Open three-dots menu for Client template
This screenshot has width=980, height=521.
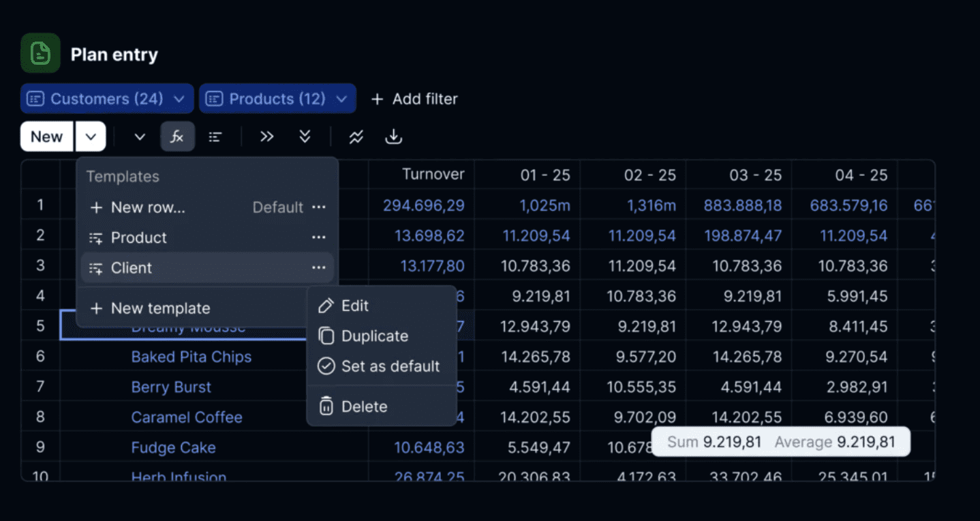[318, 268]
